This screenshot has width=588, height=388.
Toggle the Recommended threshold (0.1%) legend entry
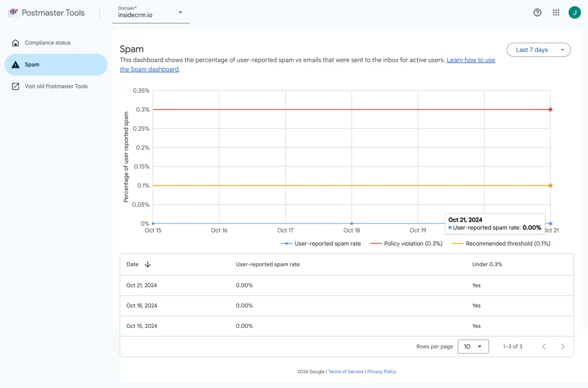(501, 244)
